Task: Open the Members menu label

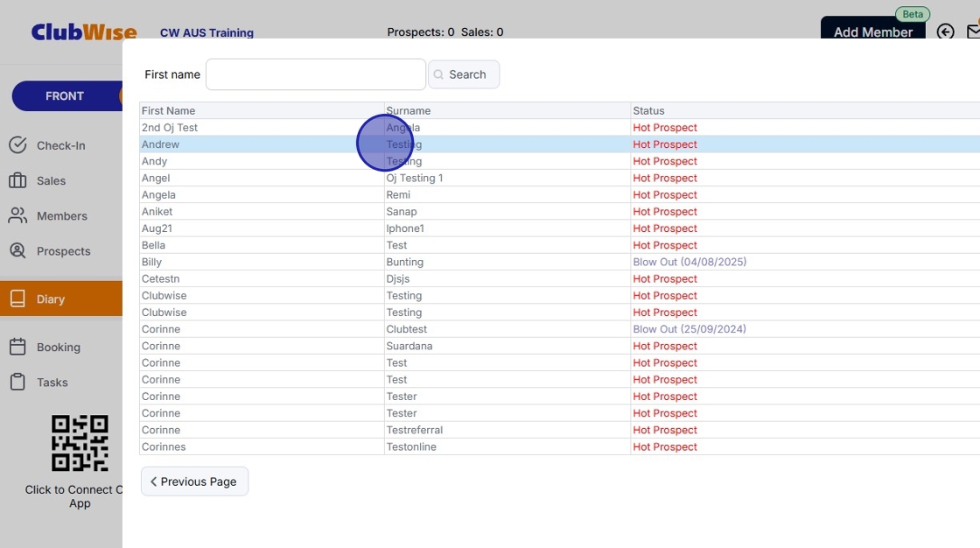Action: pos(62,216)
